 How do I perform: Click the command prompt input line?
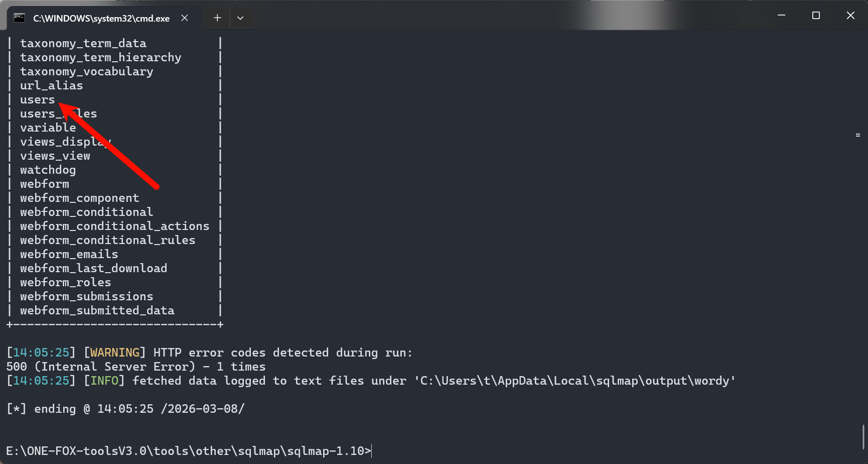(x=189, y=451)
